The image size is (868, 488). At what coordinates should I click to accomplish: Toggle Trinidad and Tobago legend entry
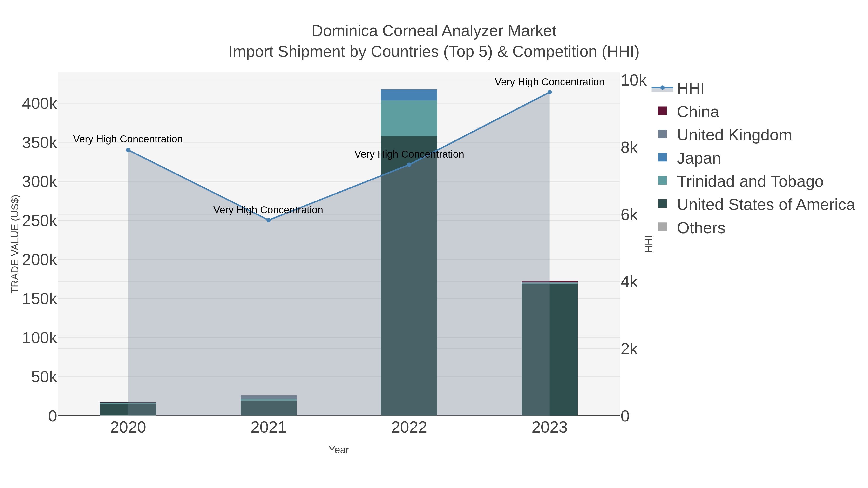pyautogui.click(x=741, y=181)
